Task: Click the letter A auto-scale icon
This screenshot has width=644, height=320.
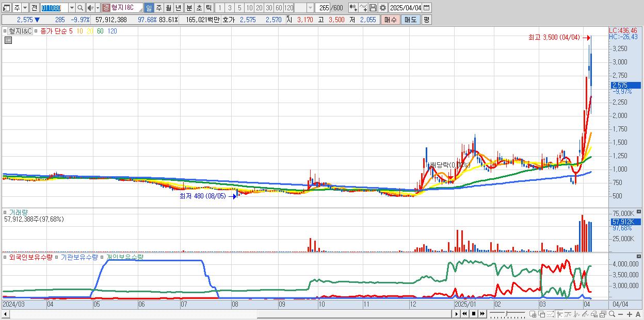Action: click(638, 314)
